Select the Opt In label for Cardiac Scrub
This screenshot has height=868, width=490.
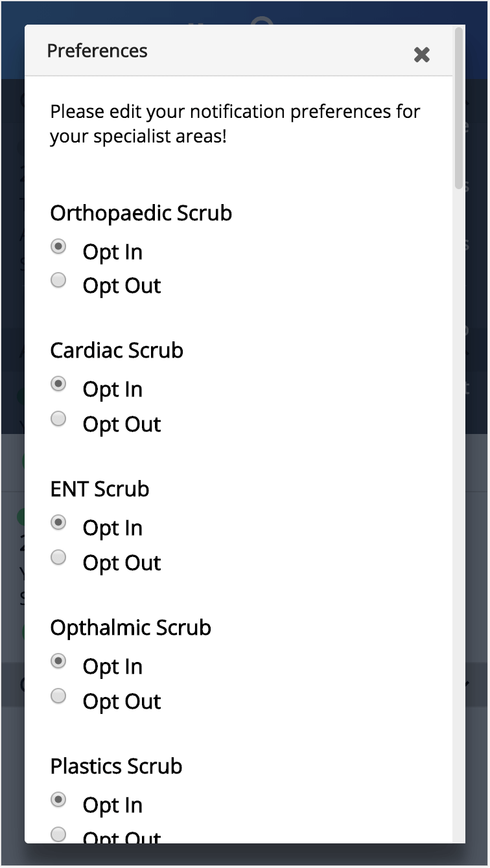(112, 389)
